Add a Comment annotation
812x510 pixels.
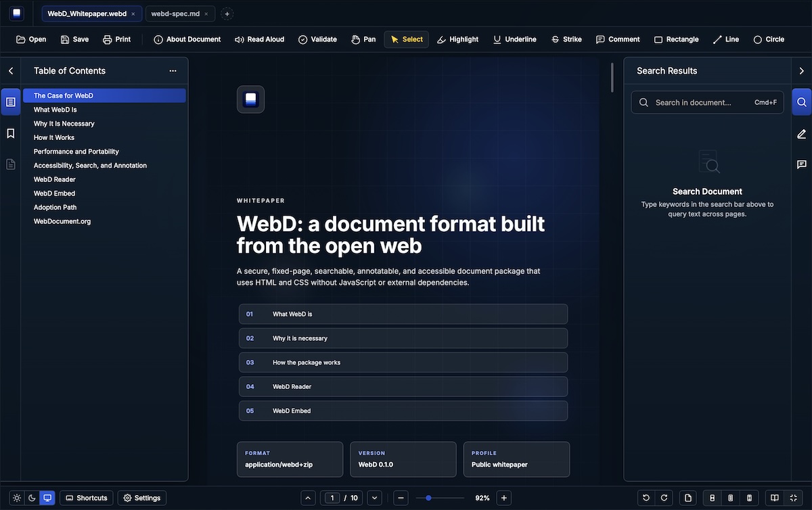tap(618, 39)
